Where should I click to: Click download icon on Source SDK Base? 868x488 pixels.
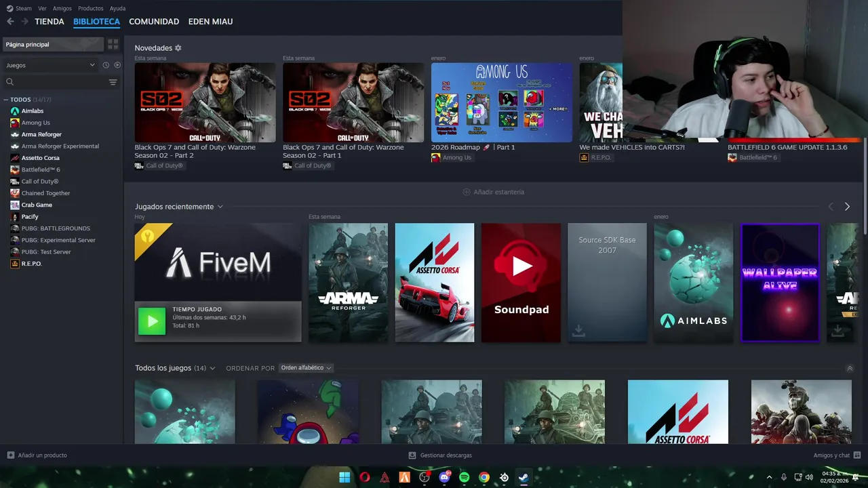(x=578, y=330)
